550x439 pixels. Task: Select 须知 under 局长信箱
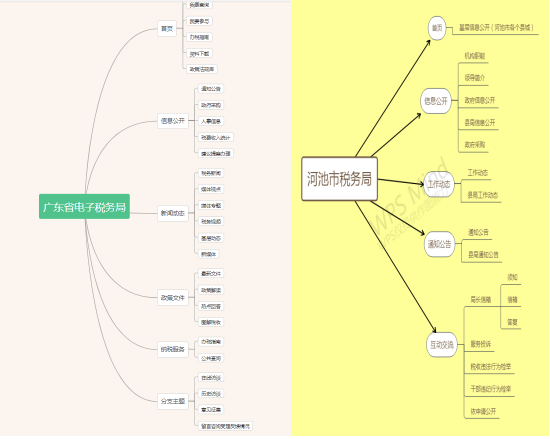tap(512, 277)
